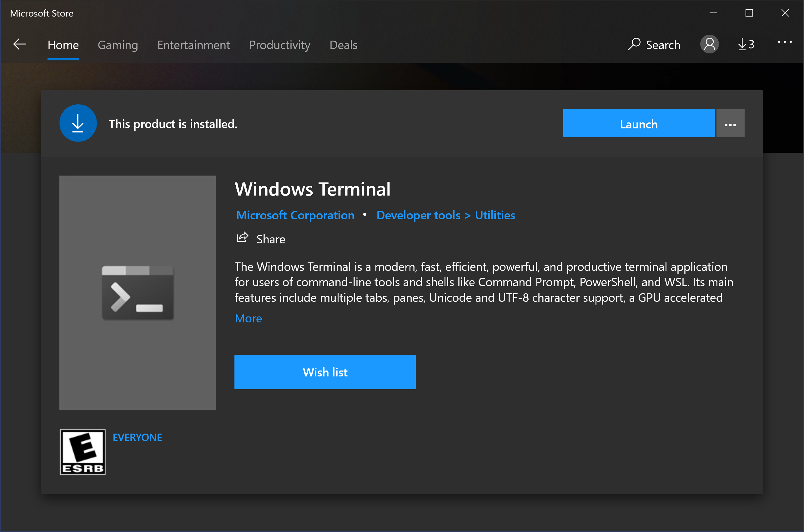Click the app description paragraph
Viewport: 804px width, 532px height.
coord(484,282)
